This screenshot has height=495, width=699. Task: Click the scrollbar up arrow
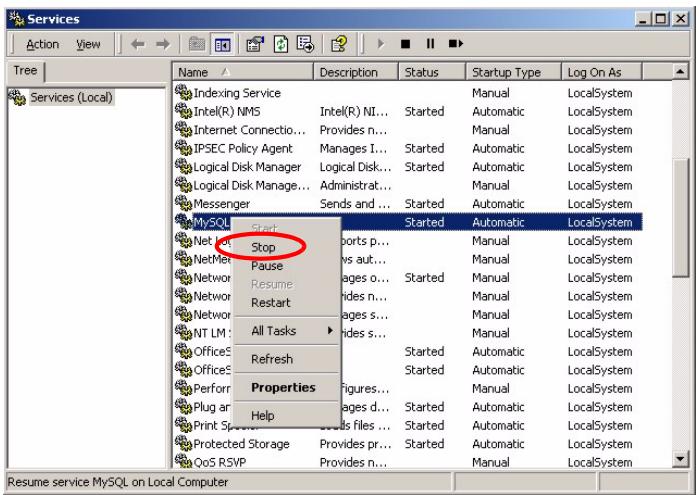(680, 71)
